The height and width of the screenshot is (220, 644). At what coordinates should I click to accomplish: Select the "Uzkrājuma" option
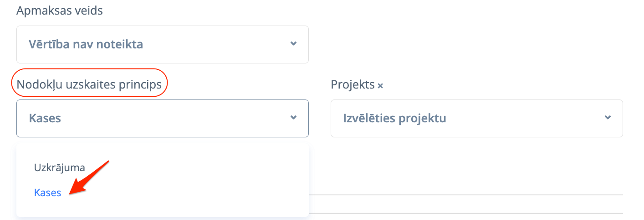(x=60, y=168)
